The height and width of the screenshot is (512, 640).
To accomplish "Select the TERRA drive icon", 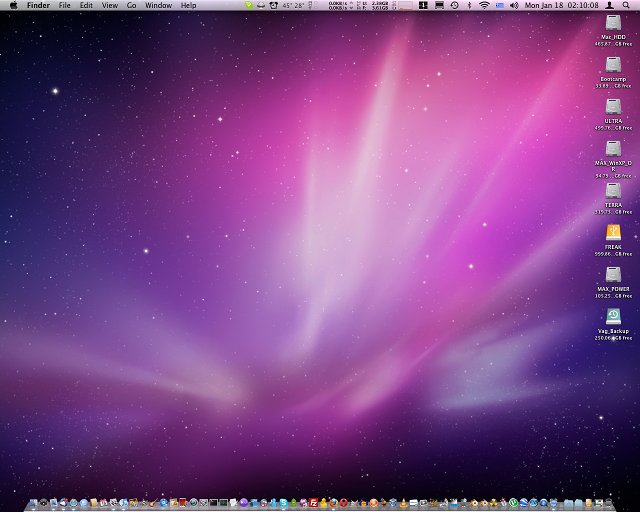I will coord(613,191).
